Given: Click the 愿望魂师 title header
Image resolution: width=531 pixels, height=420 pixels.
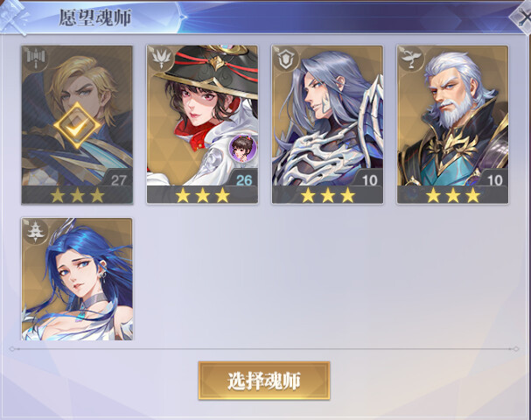Looking at the screenshot, I should pos(95,17).
